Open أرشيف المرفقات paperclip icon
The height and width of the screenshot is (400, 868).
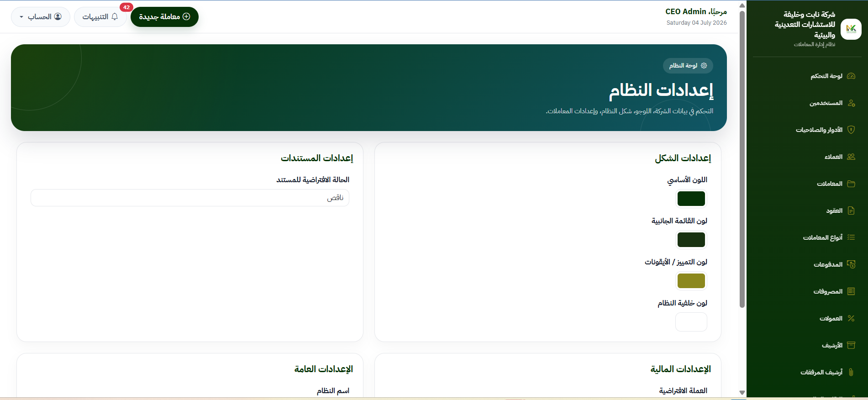(851, 372)
